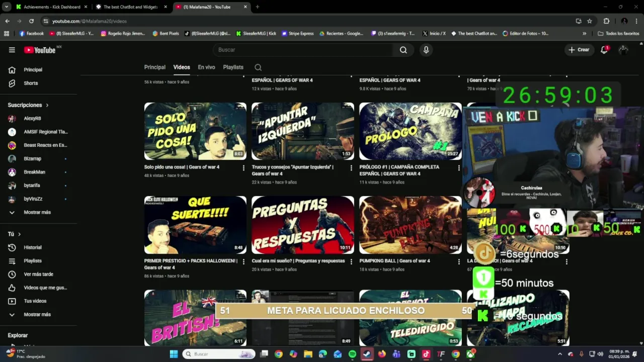Click the search magnifier button
The image size is (644, 362).
click(404, 50)
